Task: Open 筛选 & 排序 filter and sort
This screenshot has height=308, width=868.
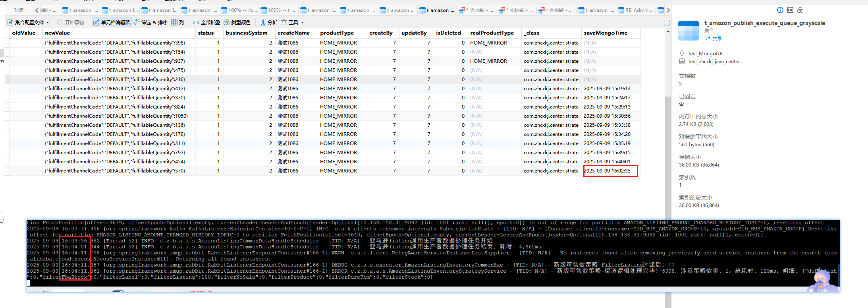Action: [150, 22]
